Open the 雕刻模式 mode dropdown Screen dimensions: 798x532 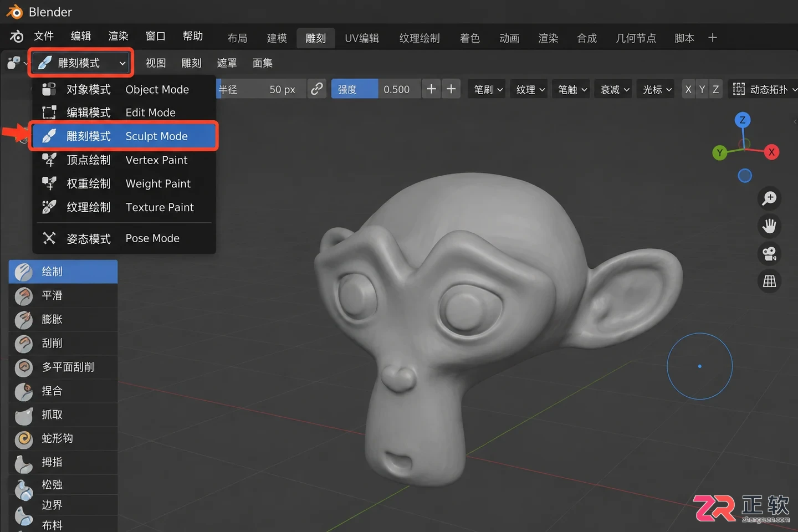(81, 63)
